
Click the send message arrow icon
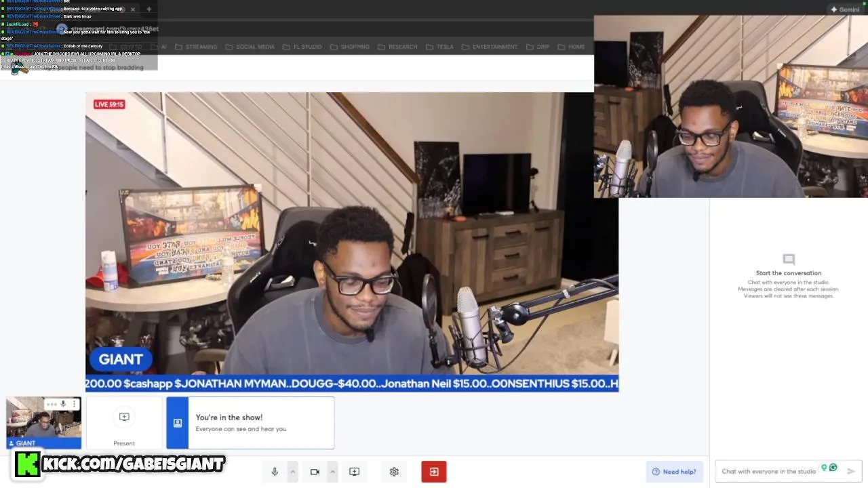[x=851, y=471]
